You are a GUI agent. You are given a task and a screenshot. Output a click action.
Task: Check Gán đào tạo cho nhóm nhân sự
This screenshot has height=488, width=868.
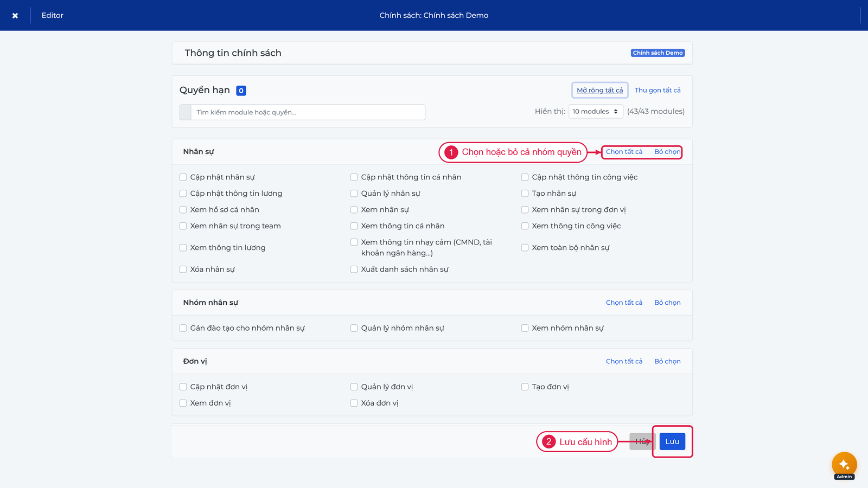point(183,328)
